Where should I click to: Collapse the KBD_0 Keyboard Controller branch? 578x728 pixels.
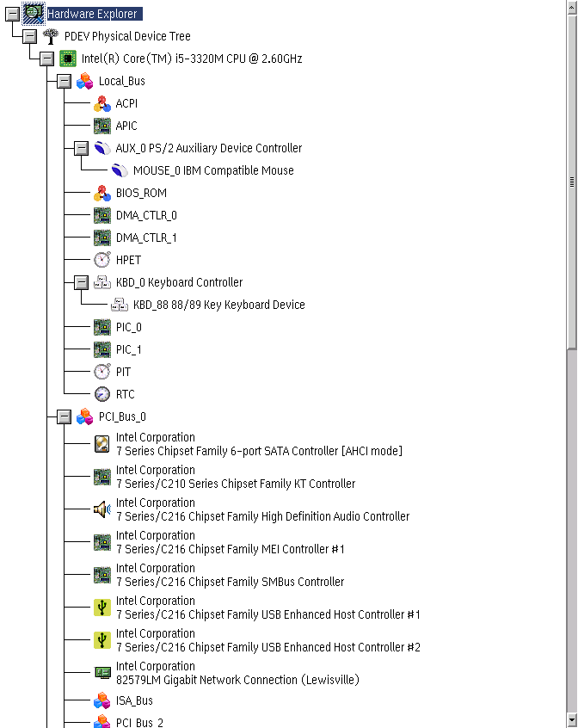pyautogui.click(x=81, y=282)
